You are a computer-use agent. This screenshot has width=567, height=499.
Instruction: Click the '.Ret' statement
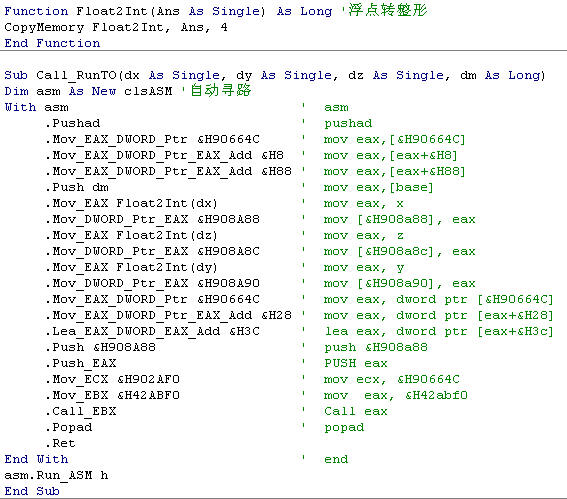click(61, 443)
